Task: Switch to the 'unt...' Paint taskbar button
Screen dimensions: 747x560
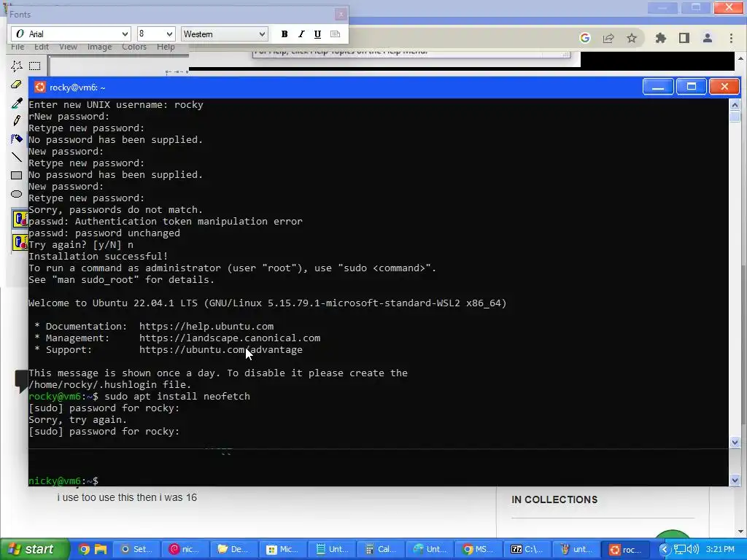Action: point(575,549)
